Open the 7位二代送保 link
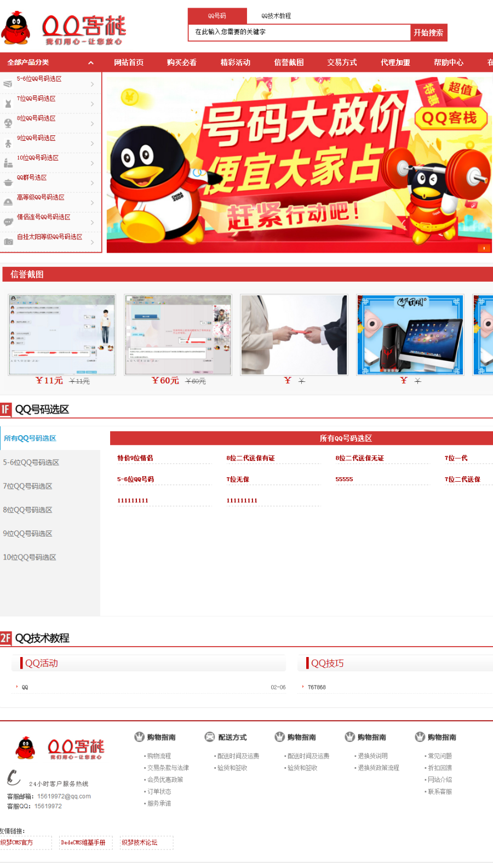Screen dimensions: 493x868 [462, 479]
